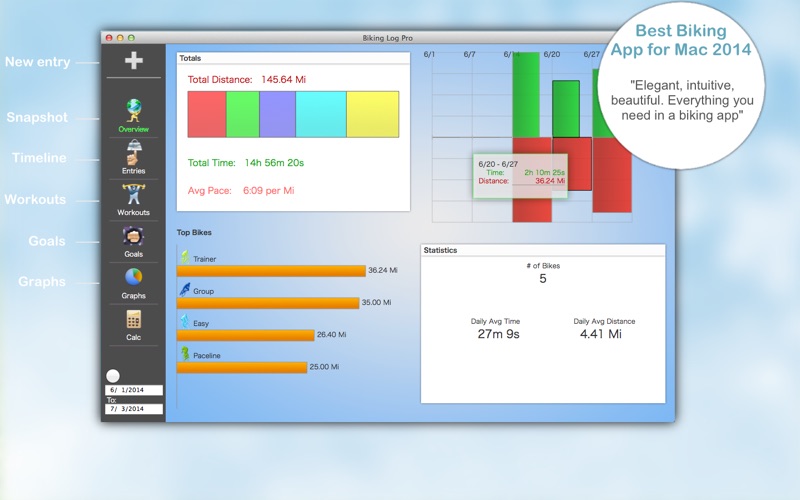Viewport: 800px width, 500px height.
Task: Edit the 6/1/2014 start date field
Action: pyautogui.click(x=134, y=390)
